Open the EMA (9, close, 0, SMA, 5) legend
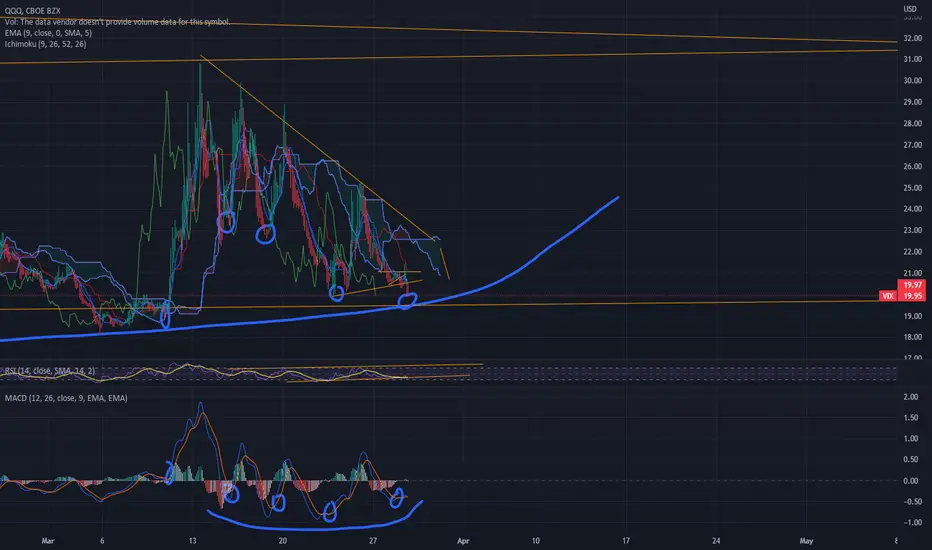Viewport: 932px width, 550px height. coord(48,33)
